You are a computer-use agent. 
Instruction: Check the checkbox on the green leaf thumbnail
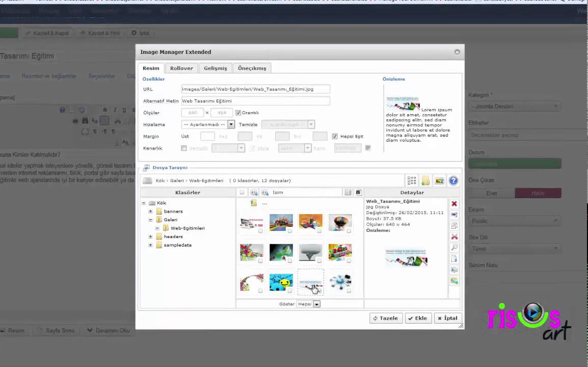[x=290, y=261]
